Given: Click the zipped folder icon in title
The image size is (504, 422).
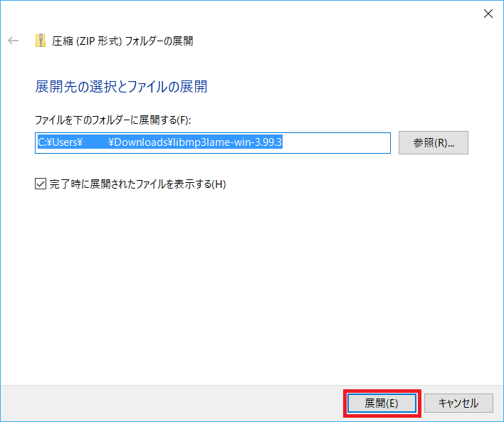Looking at the screenshot, I should click(x=41, y=41).
